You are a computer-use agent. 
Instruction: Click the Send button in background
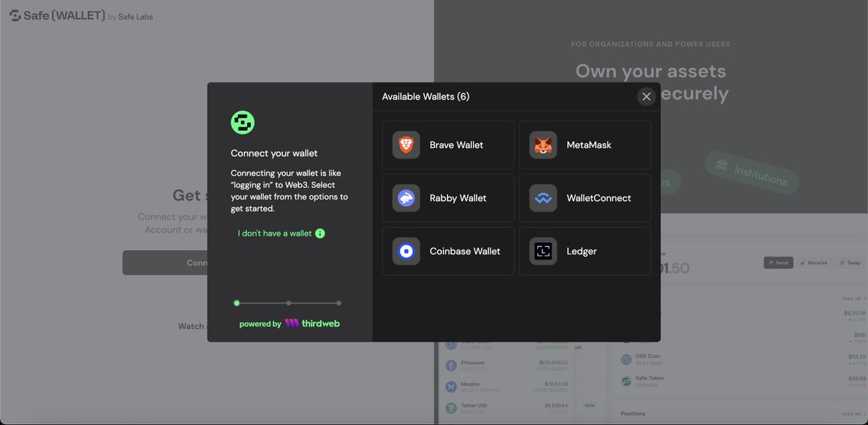click(x=778, y=263)
